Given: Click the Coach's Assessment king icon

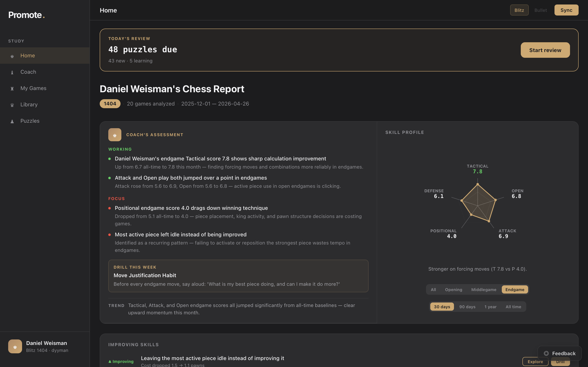Looking at the screenshot, I should coord(114,135).
